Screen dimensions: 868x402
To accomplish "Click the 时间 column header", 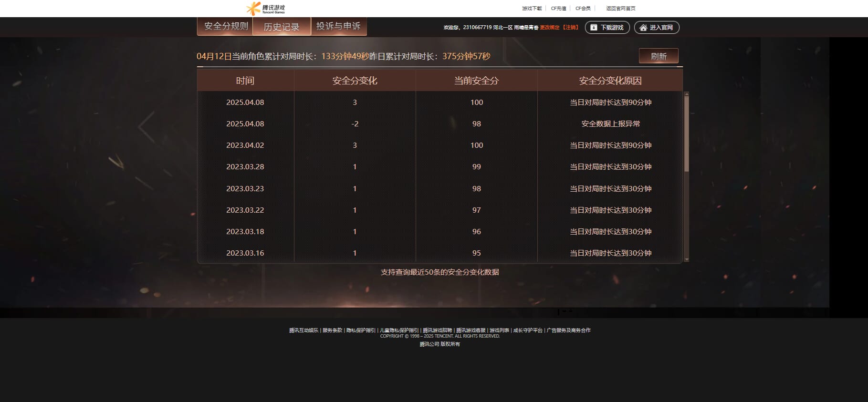I will 245,81.
